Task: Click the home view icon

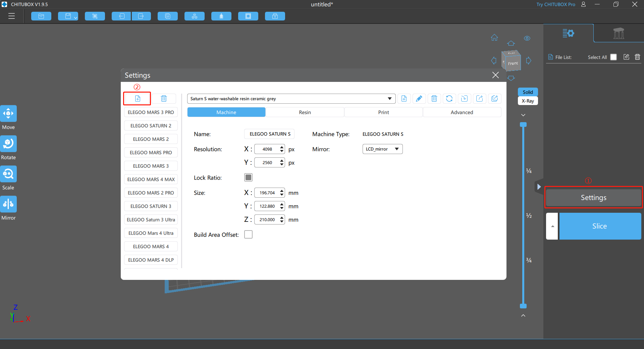Action: (x=494, y=38)
